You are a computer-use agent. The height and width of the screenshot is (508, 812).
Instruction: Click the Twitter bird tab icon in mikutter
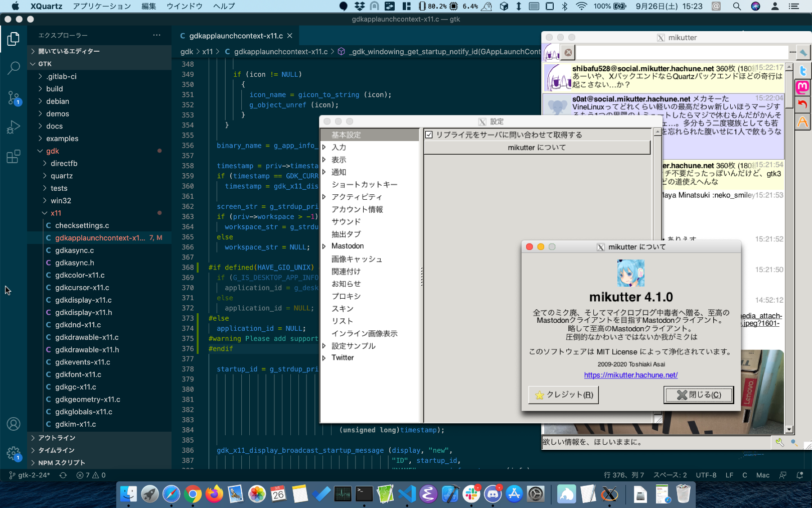(802, 71)
